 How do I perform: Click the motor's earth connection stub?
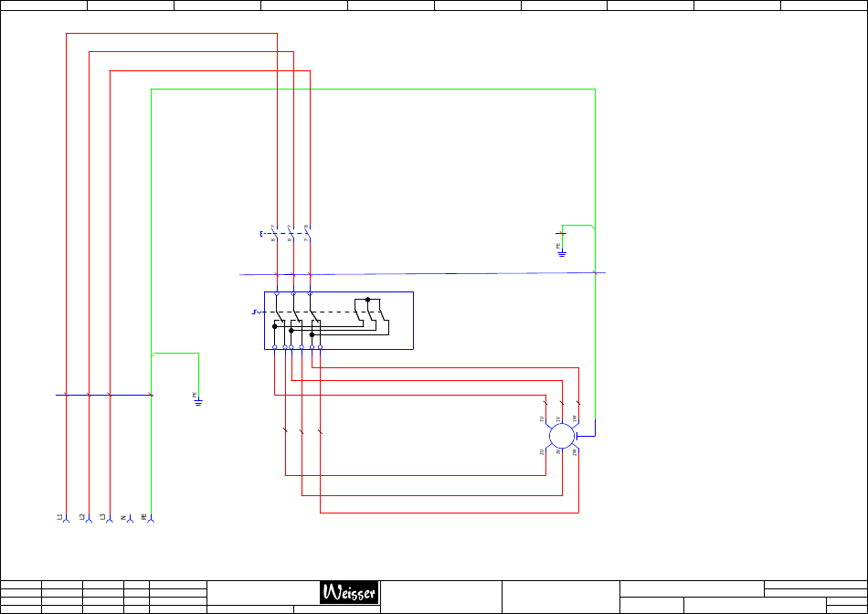tap(586, 436)
